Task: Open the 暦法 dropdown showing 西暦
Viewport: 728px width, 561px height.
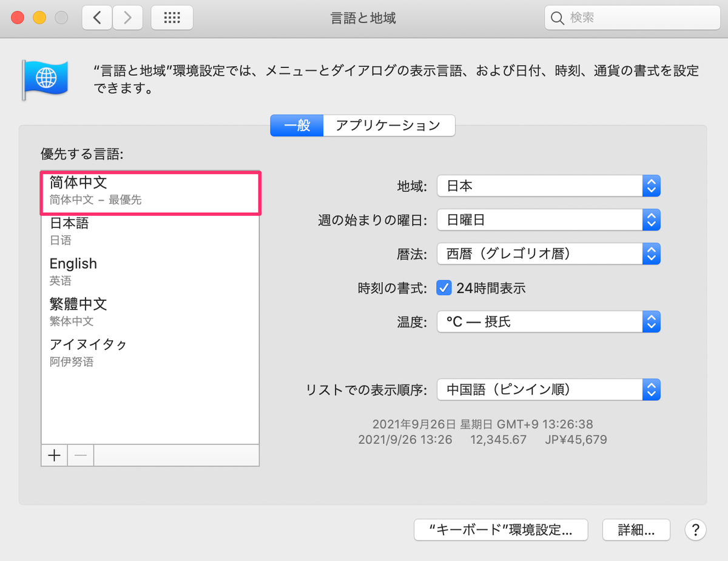Action: pos(548,254)
